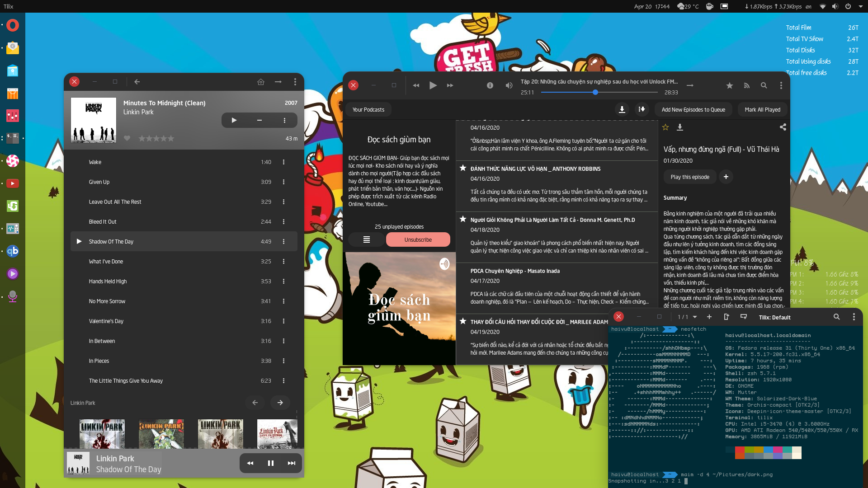Open track menu for Given Up
This screenshot has height=488, width=868.
click(x=284, y=182)
